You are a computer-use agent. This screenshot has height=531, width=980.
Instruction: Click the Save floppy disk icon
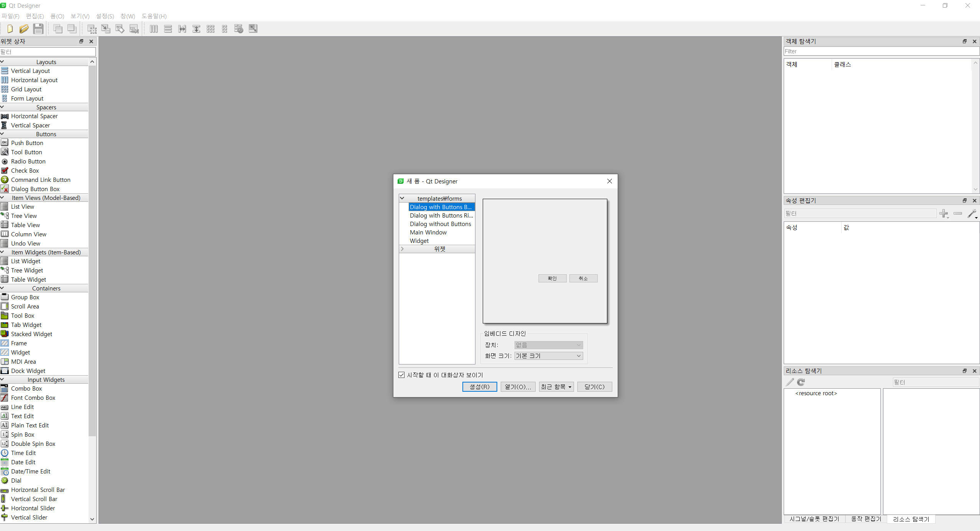click(38, 29)
